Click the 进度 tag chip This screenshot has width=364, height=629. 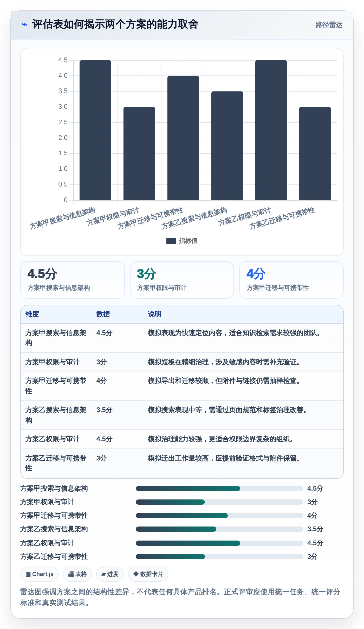point(110,574)
